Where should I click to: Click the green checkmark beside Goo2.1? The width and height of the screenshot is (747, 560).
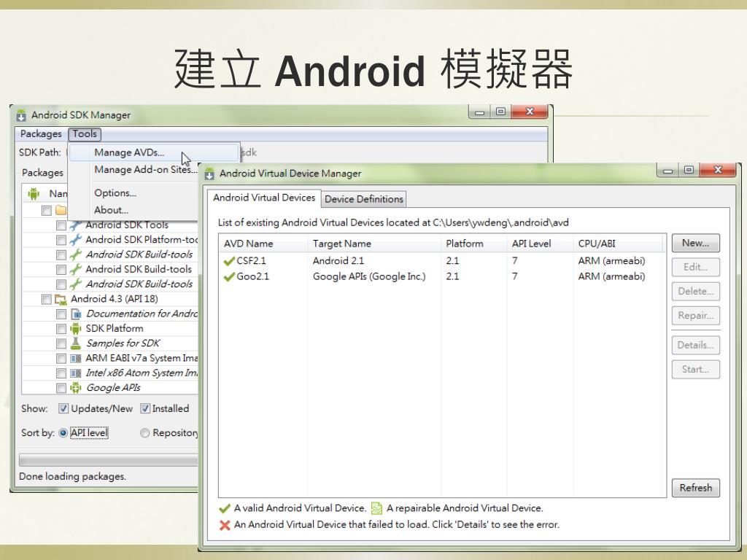point(229,276)
